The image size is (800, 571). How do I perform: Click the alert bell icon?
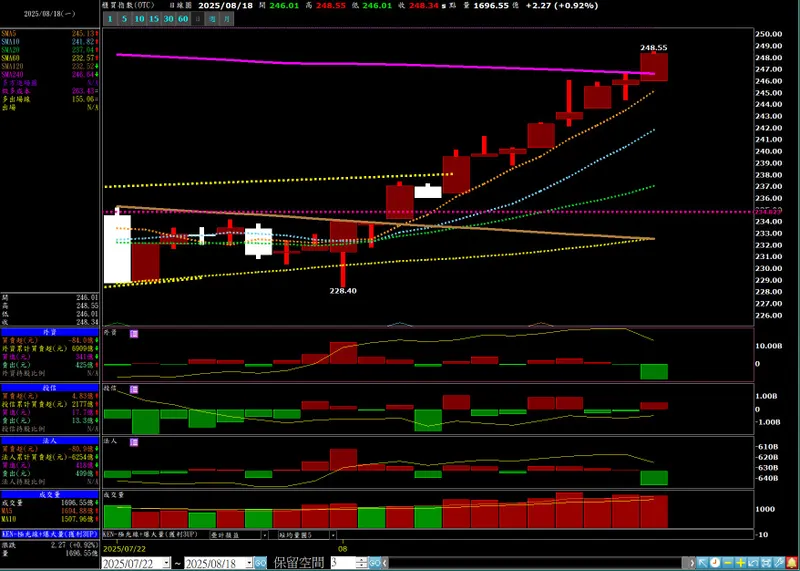[x=792, y=563]
